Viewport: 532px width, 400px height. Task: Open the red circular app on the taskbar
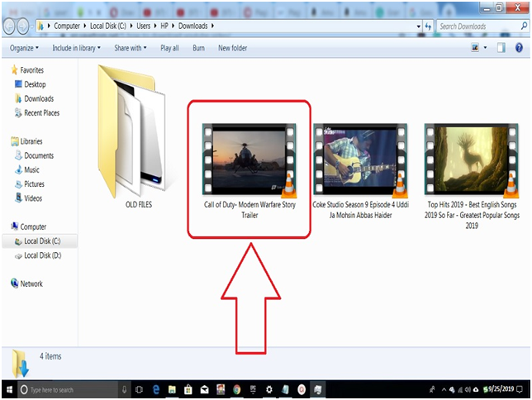point(302,389)
